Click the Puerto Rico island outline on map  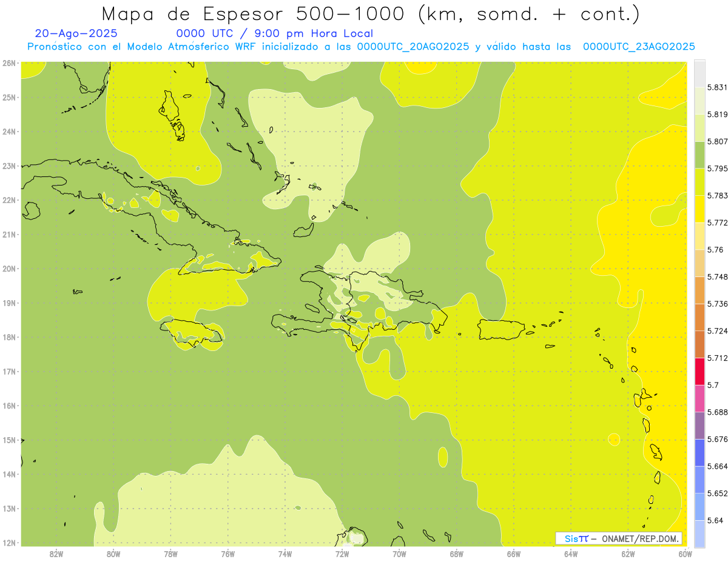pos(502,329)
